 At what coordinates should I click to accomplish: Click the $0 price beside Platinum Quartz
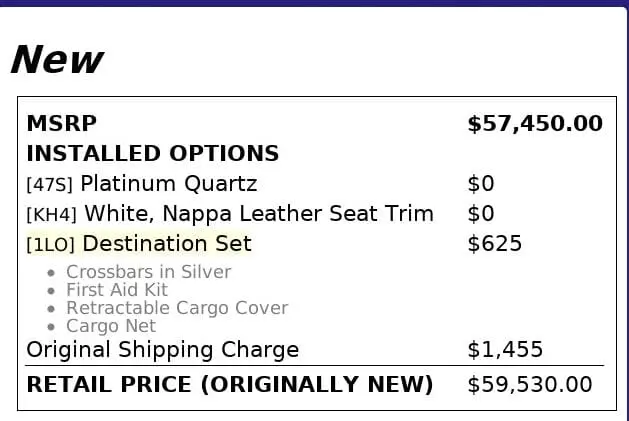coord(481,184)
